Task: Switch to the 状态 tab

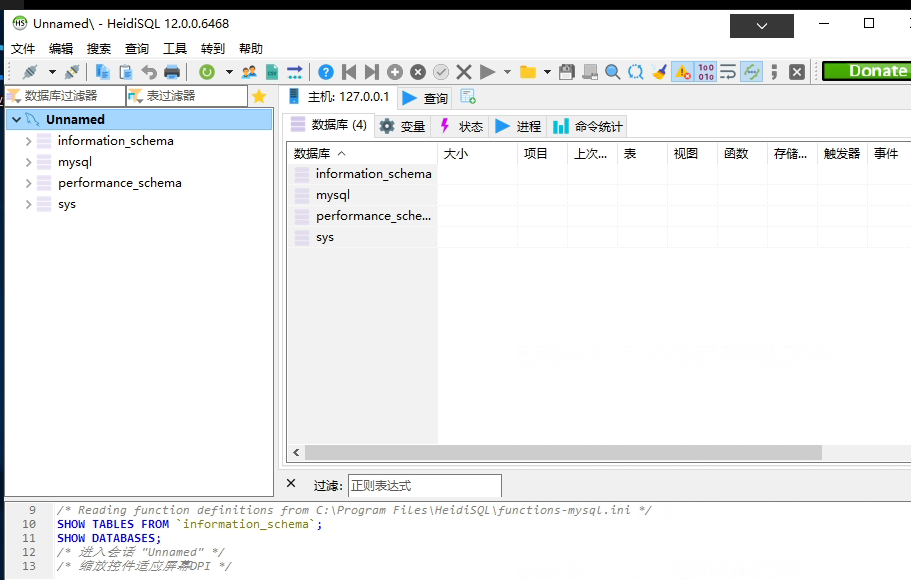Action: 461,126
